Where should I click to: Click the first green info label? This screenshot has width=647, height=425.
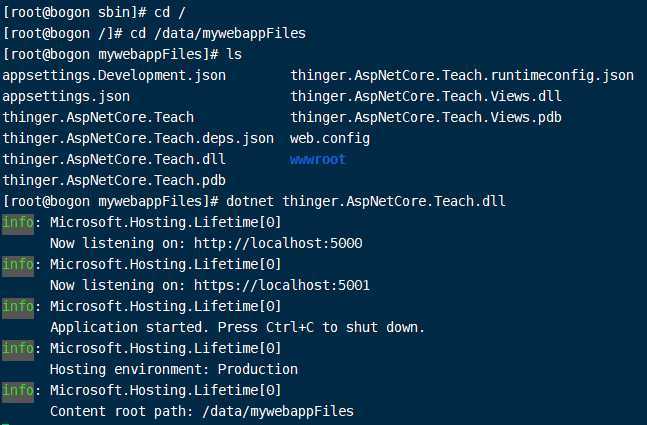(18, 223)
